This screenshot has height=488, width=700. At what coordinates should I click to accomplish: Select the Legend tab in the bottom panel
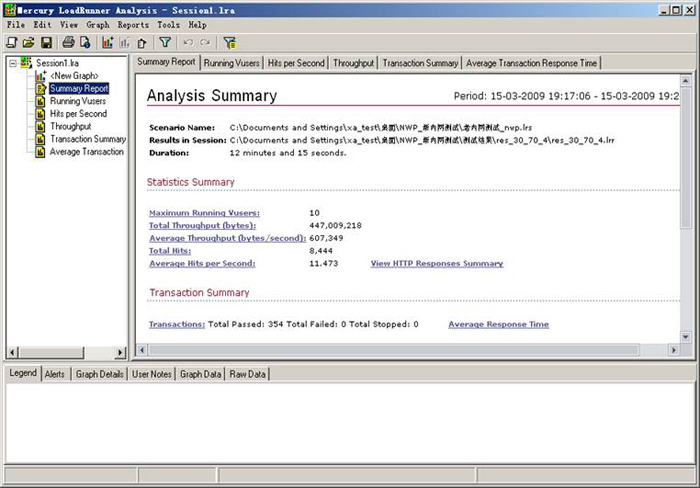point(23,373)
